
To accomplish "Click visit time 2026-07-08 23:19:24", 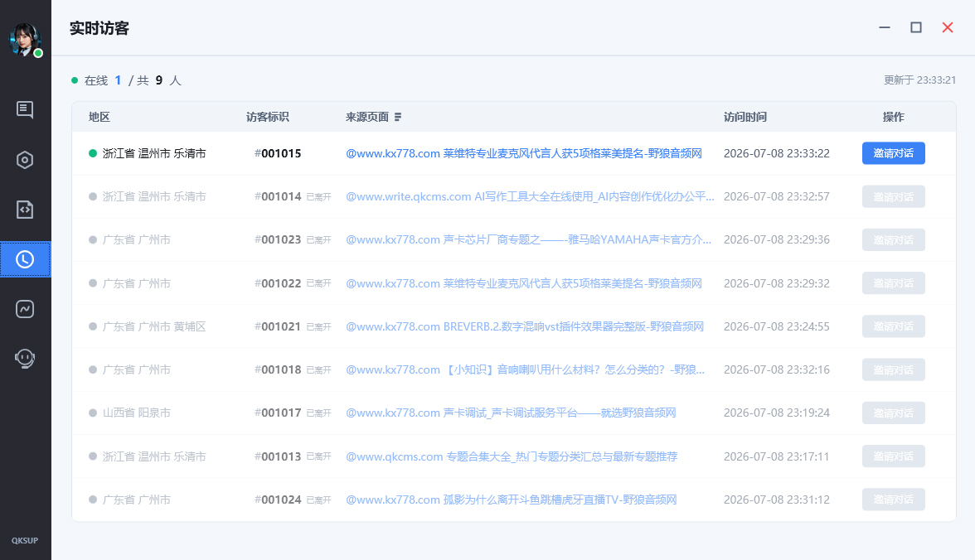I will click(777, 413).
